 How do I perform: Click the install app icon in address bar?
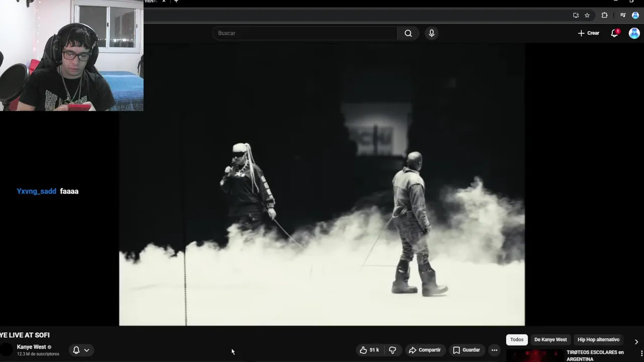pyautogui.click(x=576, y=15)
